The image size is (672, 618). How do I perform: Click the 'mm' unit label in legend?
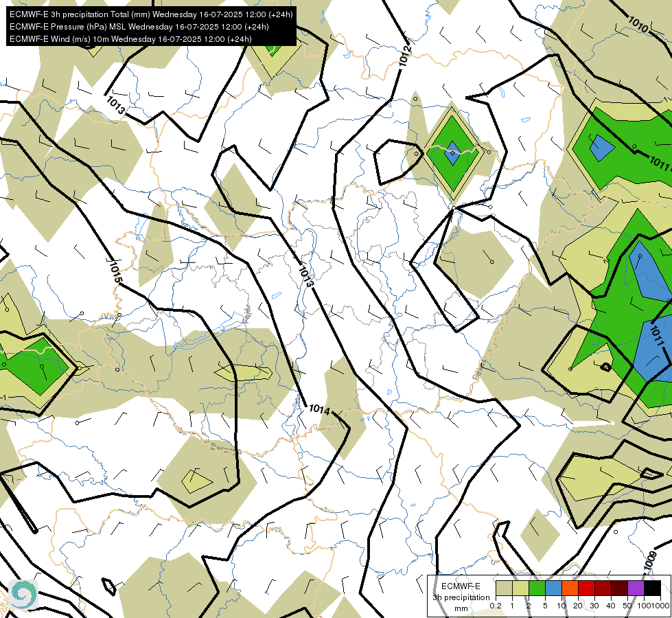461,608
